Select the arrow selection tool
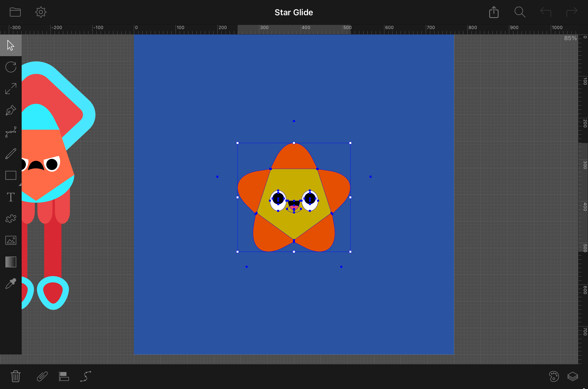This screenshot has width=588, height=389. pyautogui.click(x=11, y=45)
